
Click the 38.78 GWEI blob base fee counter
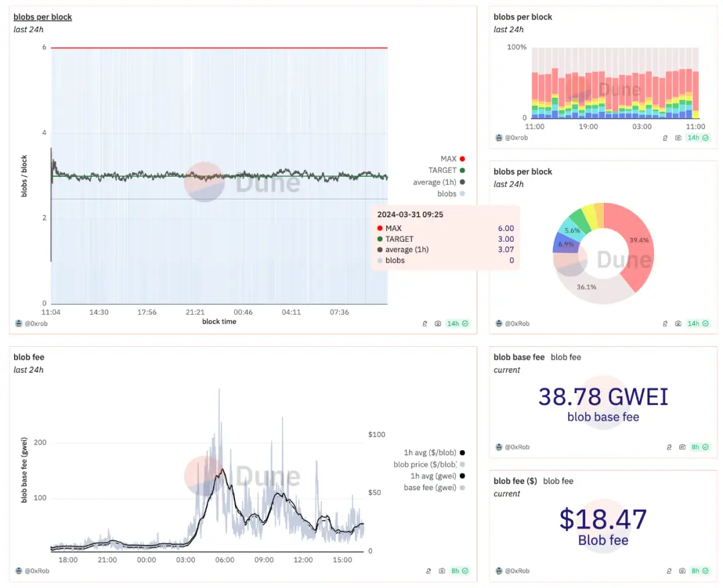click(603, 396)
